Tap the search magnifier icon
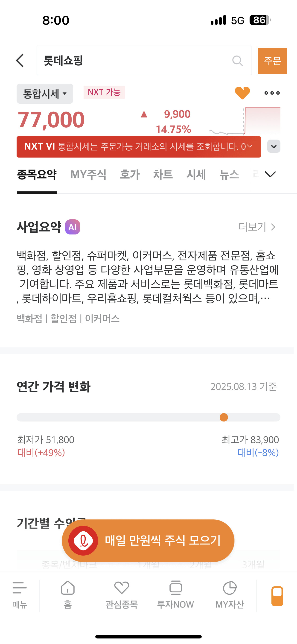 pos(237,61)
